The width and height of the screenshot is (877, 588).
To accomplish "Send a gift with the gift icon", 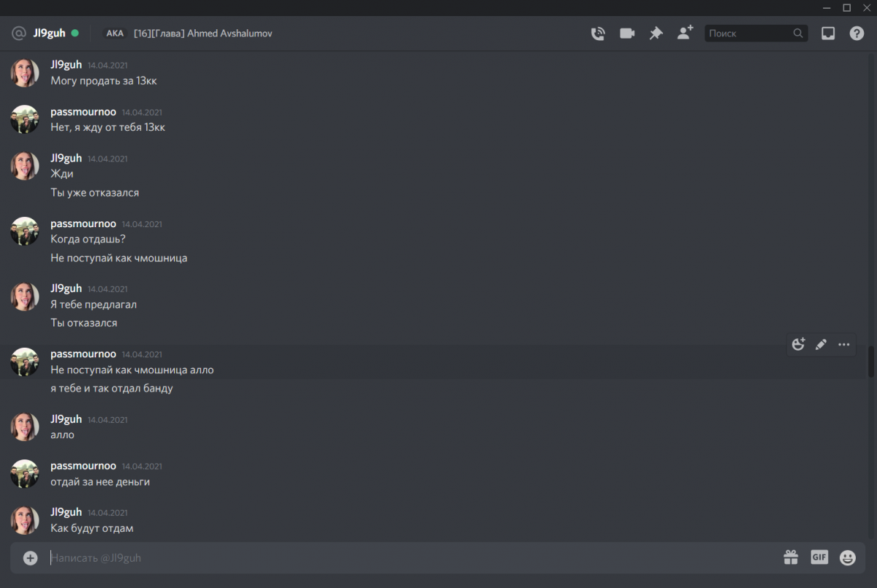I will coord(791,557).
